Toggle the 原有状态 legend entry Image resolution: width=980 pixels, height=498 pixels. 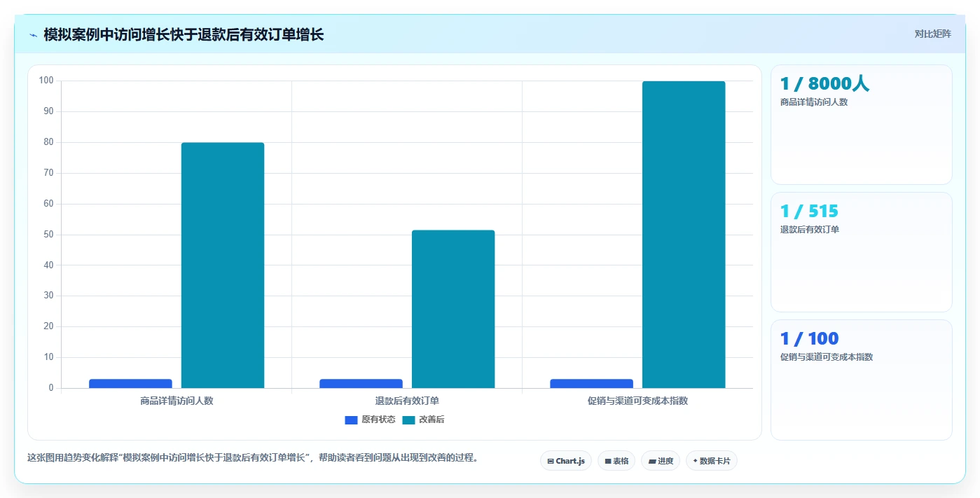370,420
